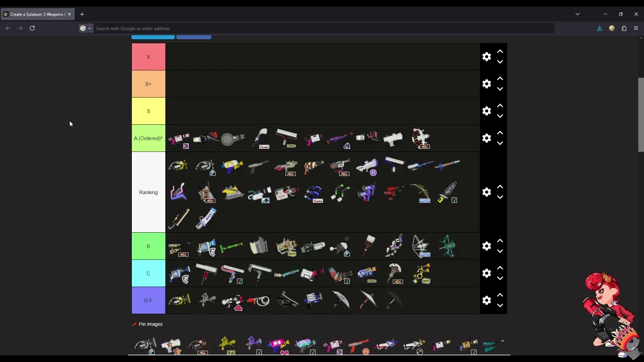Open browser hamburger menu
This screenshot has width=644, height=362.
(x=636, y=28)
